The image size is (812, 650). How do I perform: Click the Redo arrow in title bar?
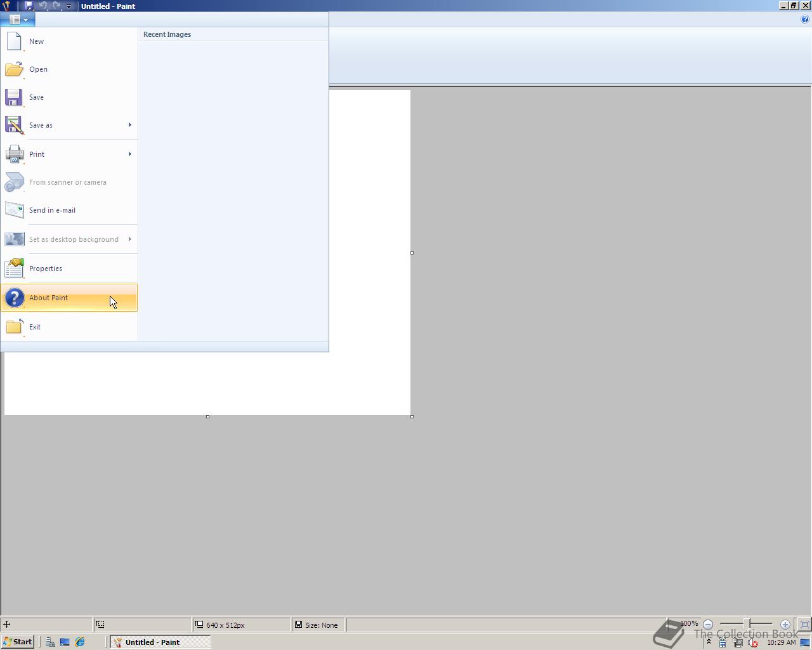(56, 6)
